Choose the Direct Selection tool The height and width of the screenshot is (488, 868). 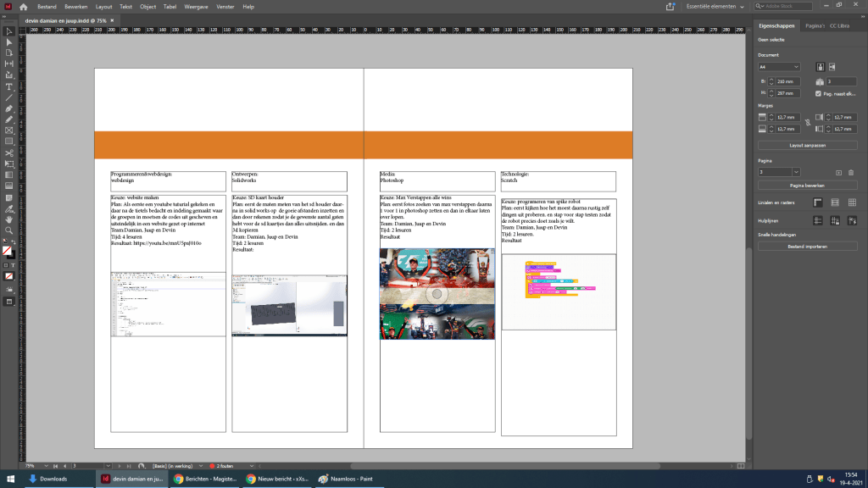(x=8, y=42)
